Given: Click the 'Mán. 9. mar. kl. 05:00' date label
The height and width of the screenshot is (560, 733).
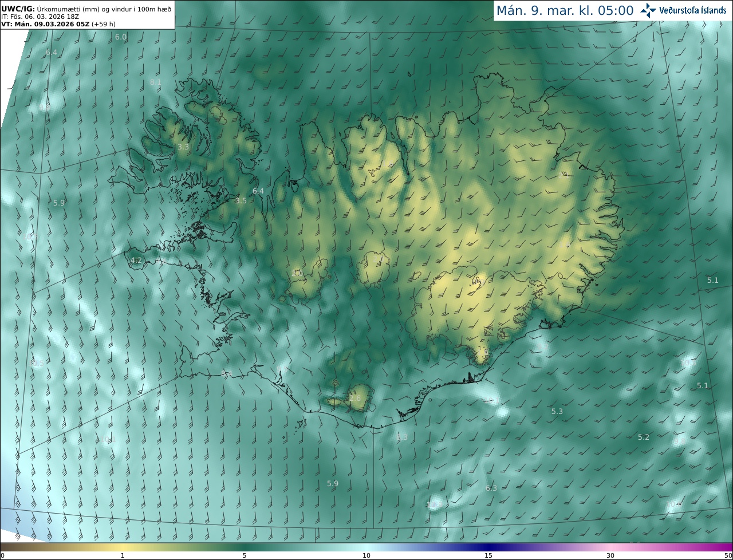Looking at the screenshot, I should (565, 10).
